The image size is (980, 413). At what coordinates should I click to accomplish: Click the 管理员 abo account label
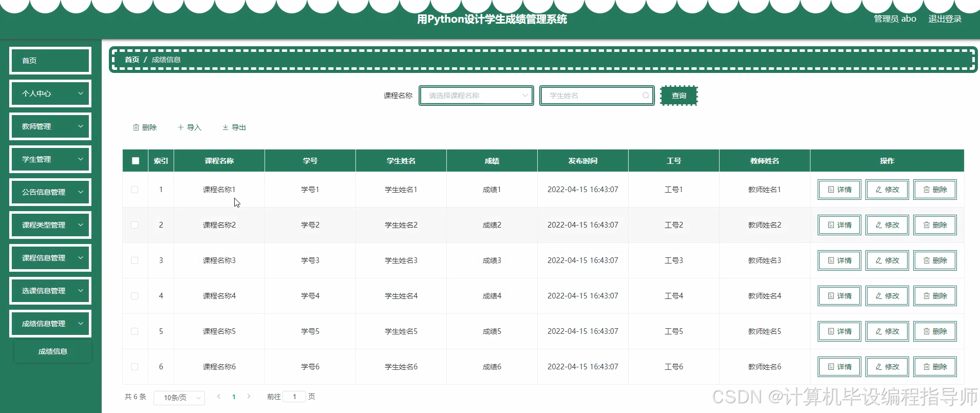(x=895, y=19)
